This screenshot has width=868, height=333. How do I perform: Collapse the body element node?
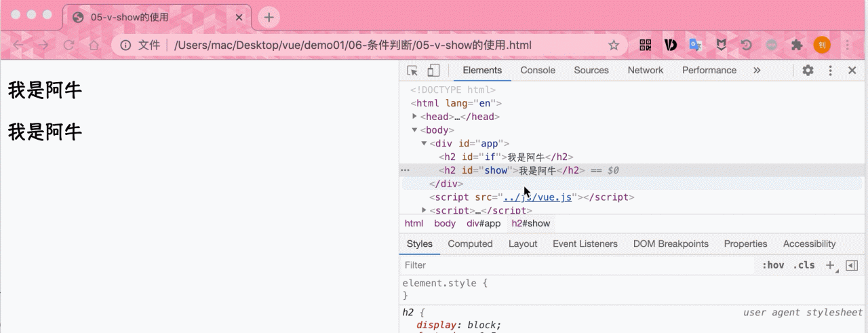tap(414, 130)
